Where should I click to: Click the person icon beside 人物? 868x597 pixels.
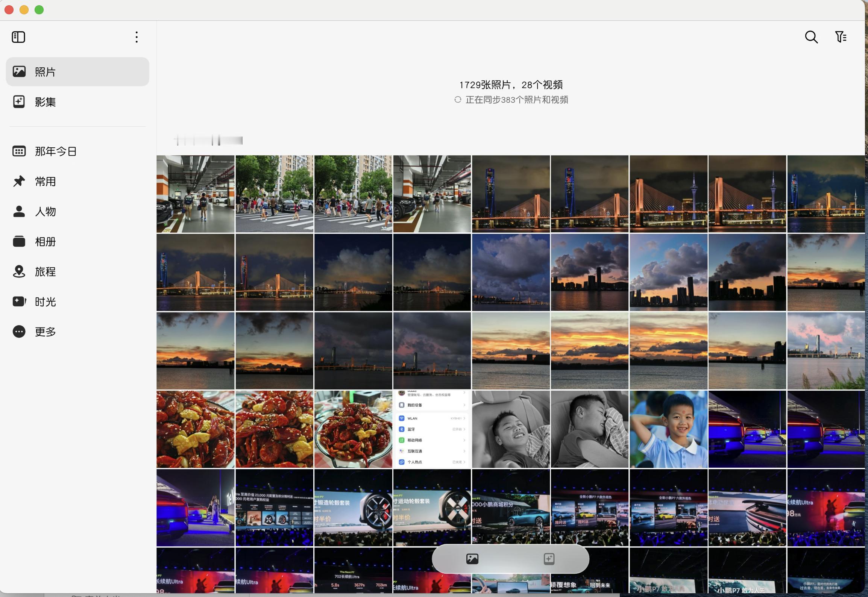click(19, 211)
